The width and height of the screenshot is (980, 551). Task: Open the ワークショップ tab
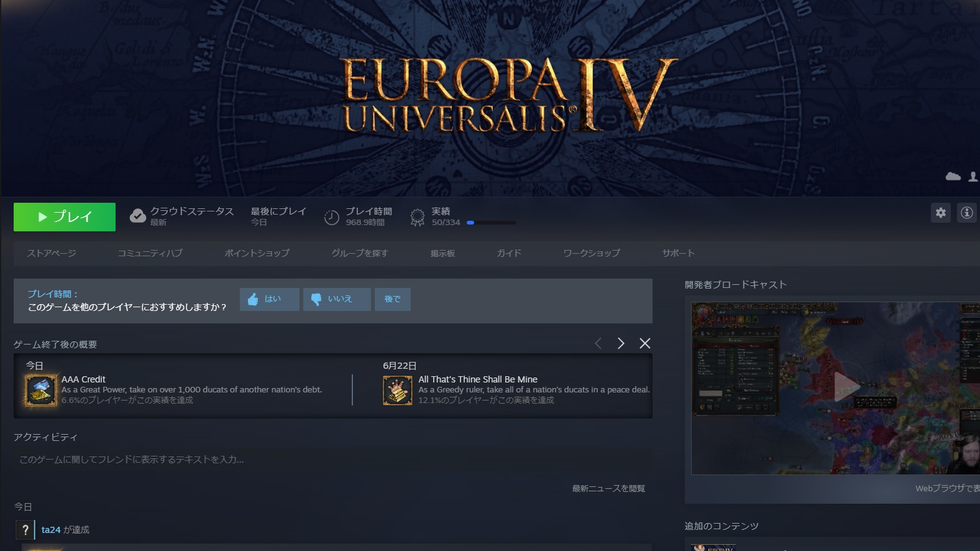pyautogui.click(x=592, y=253)
